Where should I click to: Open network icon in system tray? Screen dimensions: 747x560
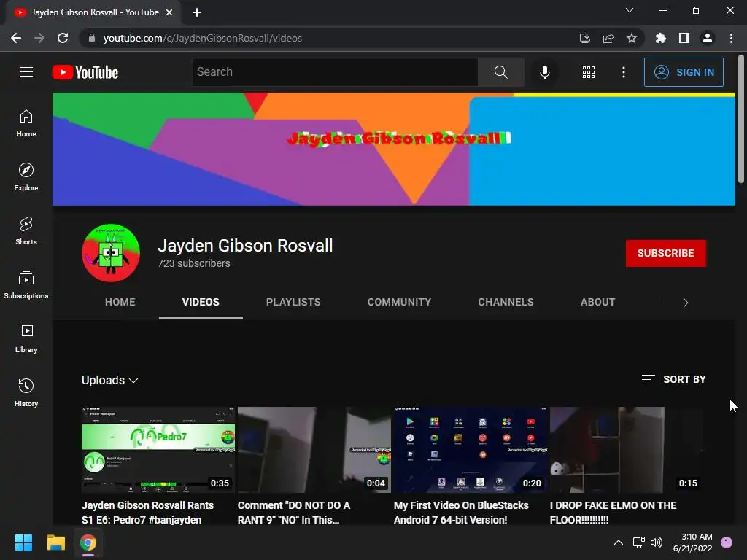click(x=638, y=542)
